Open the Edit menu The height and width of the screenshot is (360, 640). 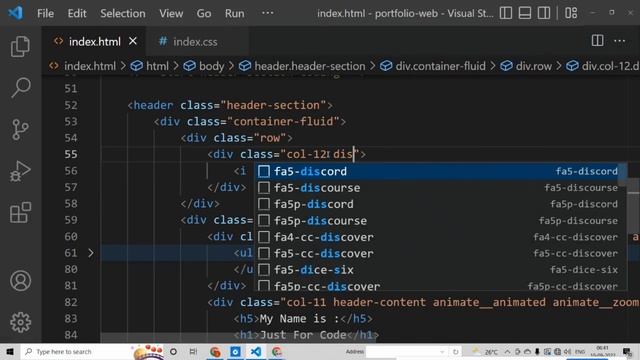[x=77, y=13]
